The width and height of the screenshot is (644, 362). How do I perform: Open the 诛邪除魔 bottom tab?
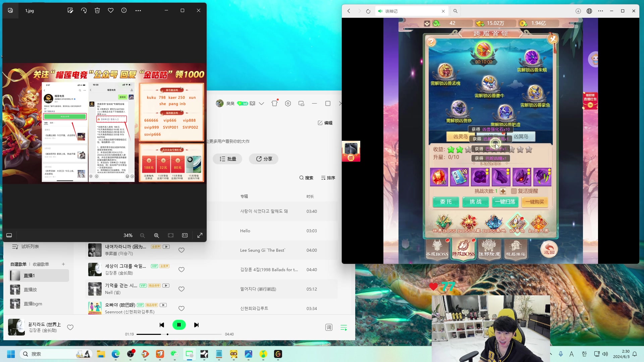click(489, 248)
